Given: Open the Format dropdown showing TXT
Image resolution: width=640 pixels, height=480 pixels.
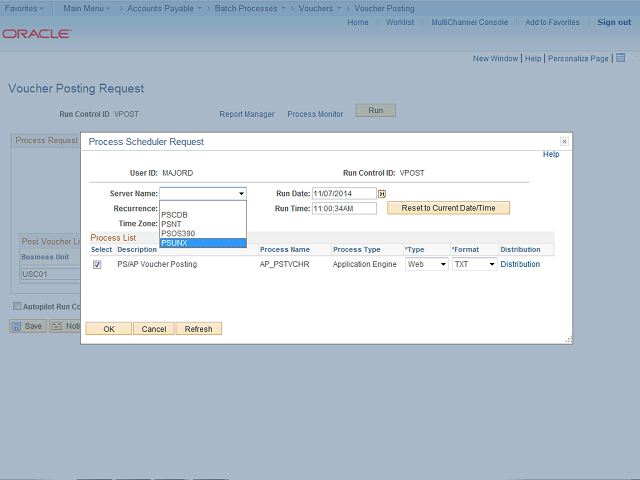Looking at the screenshot, I should 474,264.
